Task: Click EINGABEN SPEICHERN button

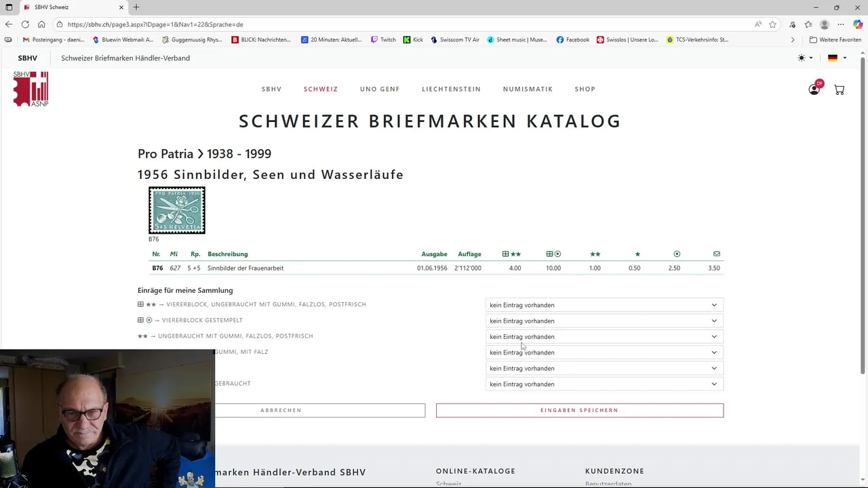Action: 580,410
